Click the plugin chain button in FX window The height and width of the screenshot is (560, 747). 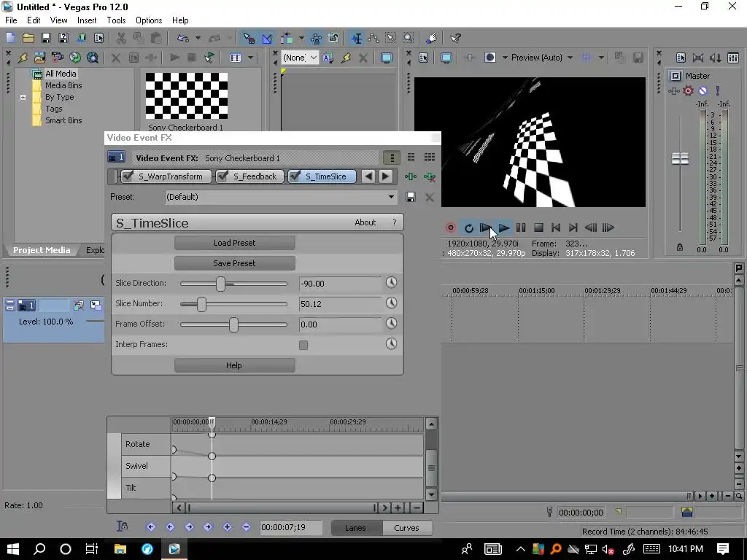click(x=411, y=176)
